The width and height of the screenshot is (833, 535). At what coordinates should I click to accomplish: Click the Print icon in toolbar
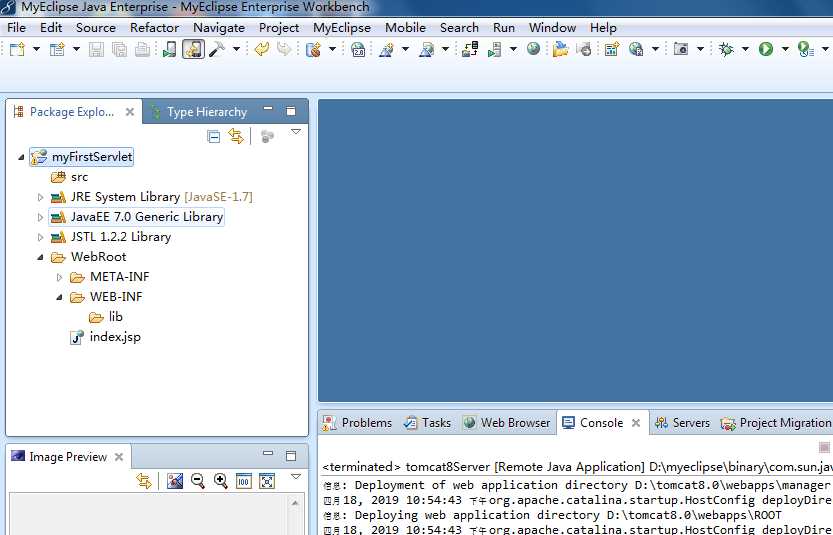[x=142, y=49]
